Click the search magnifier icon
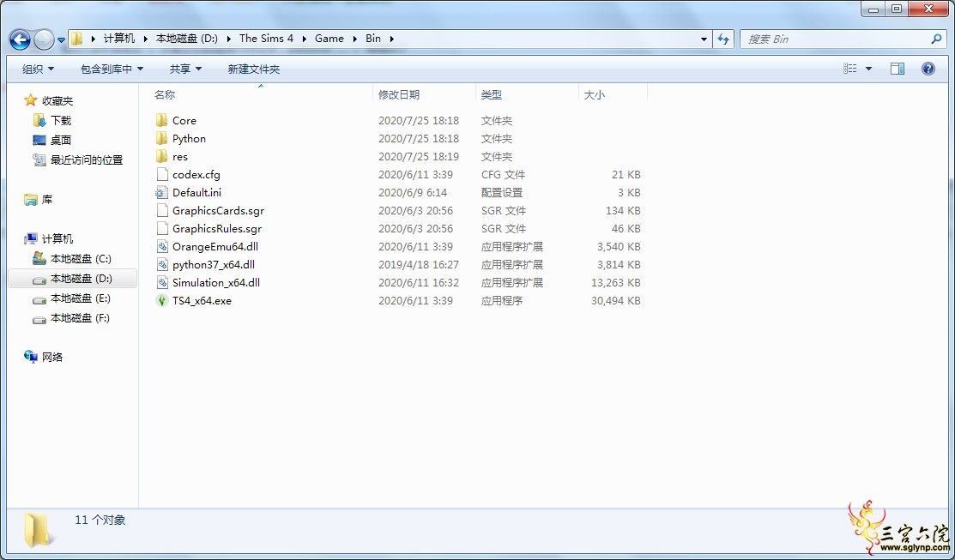Viewport: 955px width, 560px height. [x=936, y=39]
